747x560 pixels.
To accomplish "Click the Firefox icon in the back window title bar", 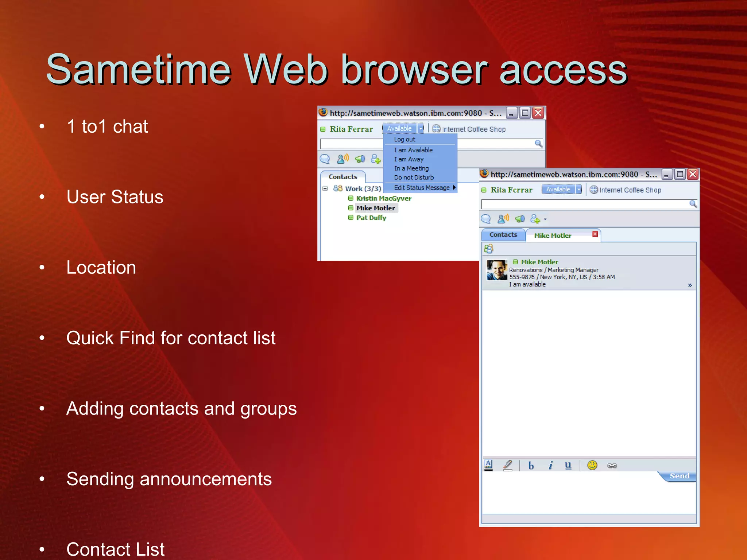I will [323, 112].
